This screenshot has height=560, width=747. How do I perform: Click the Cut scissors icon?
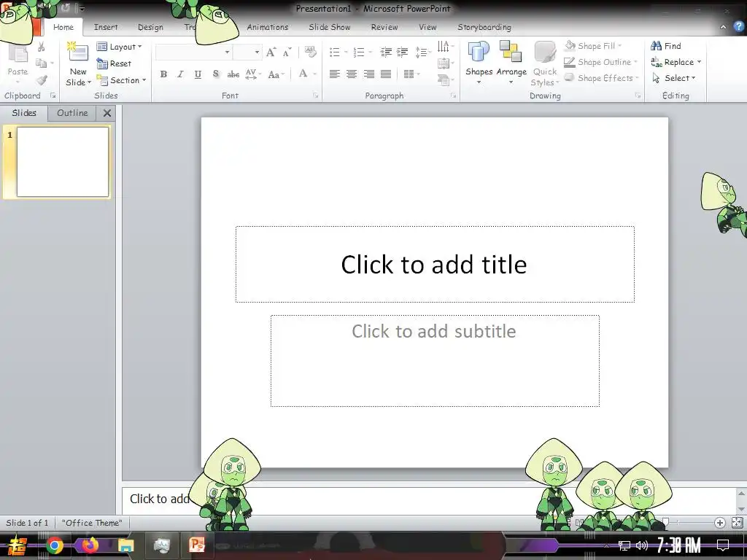(x=42, y=47)
